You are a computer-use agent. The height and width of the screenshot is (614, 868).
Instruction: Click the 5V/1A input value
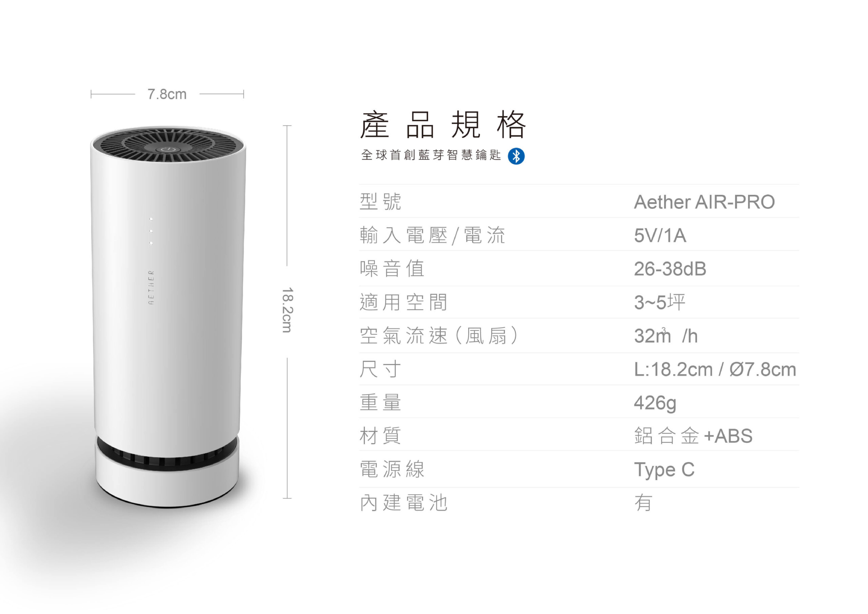coord(660,235)
